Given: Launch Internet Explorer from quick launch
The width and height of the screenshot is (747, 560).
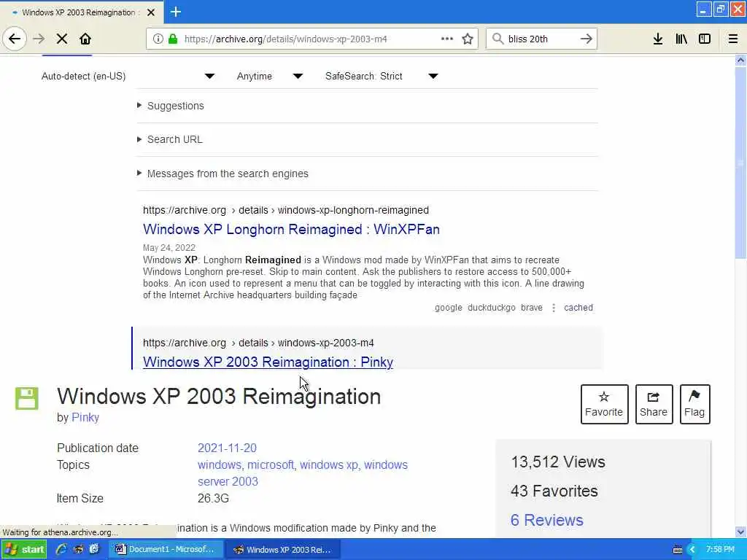Looking at the screenshot, I should [61, 549].
